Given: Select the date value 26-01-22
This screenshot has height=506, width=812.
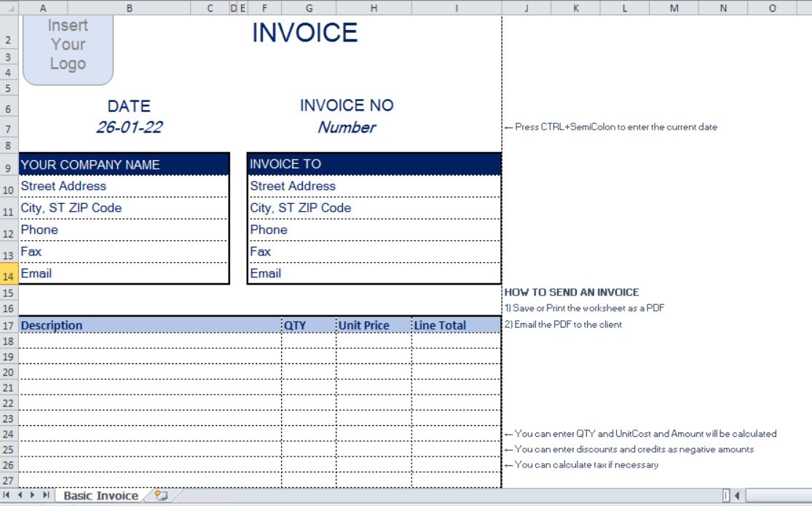Looking at the screenshot, I should (x=130, y=127).
